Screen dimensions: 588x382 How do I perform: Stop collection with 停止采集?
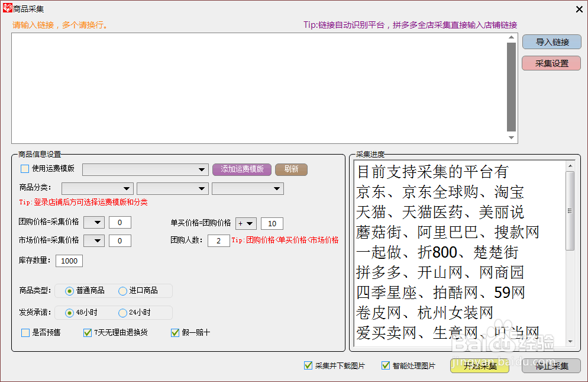click(x=551, y=365)
